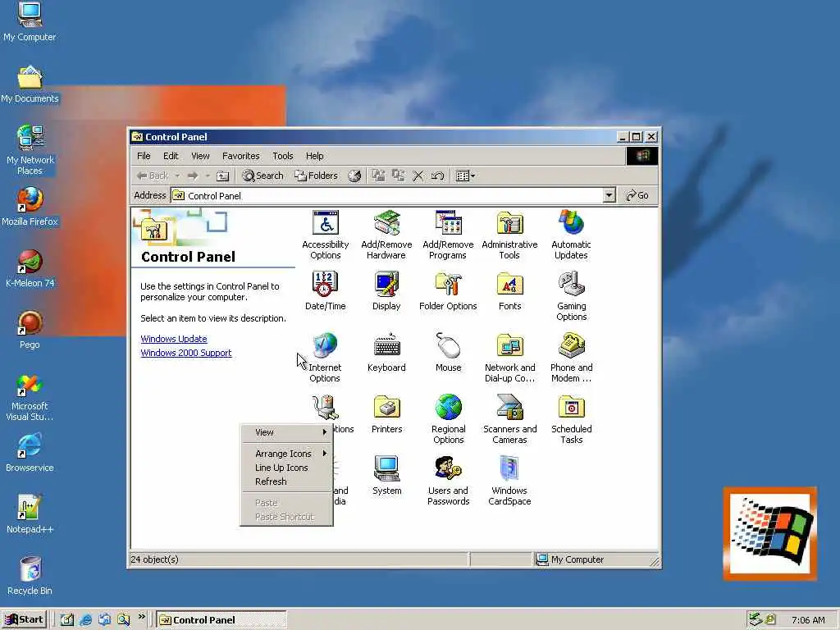Select the Notepad++ desktop shortcut
The height and width of the screenshot is (630, 840).
[30, 514]
